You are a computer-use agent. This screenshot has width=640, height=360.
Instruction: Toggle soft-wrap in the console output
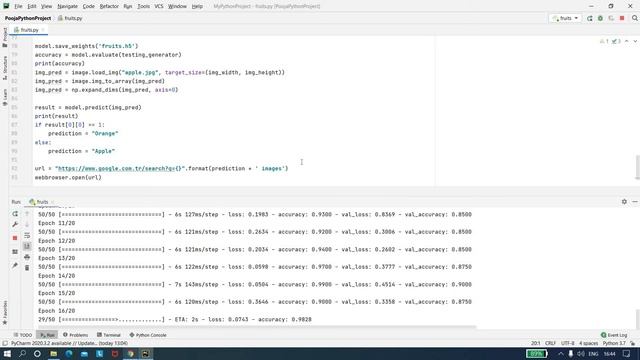(27, 236)
